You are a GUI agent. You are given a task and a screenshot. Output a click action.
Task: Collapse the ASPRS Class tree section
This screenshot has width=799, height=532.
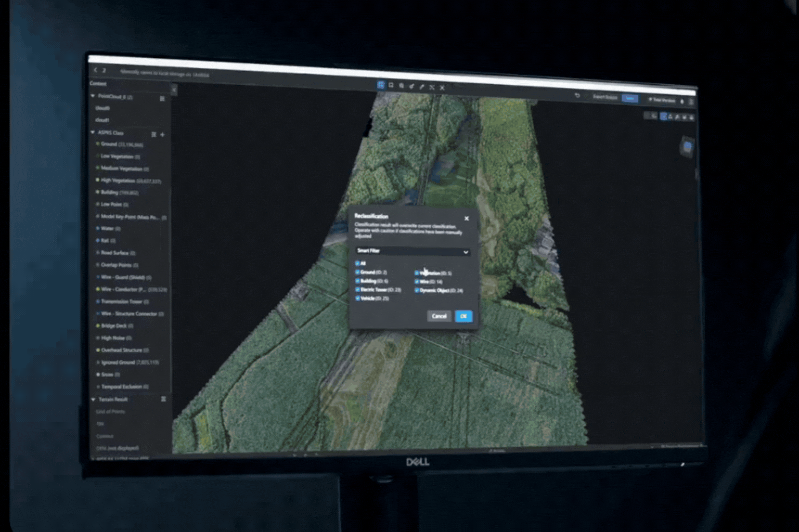tap(93, 133)
